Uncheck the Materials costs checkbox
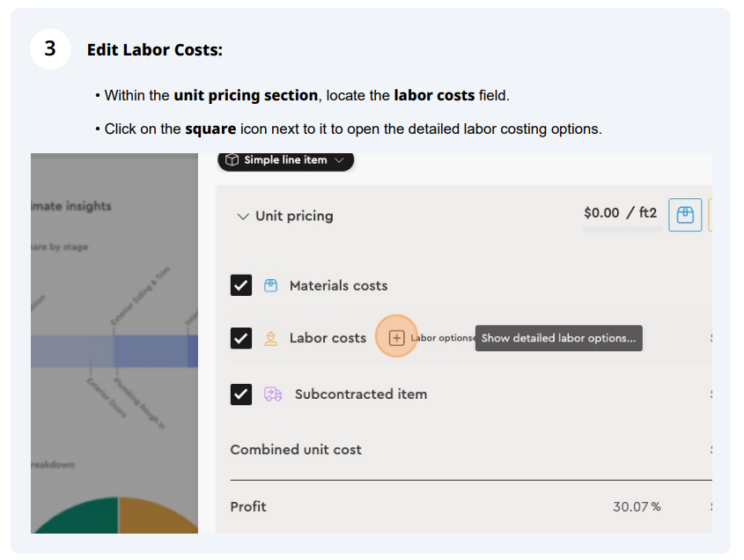 tap(241, 285)
